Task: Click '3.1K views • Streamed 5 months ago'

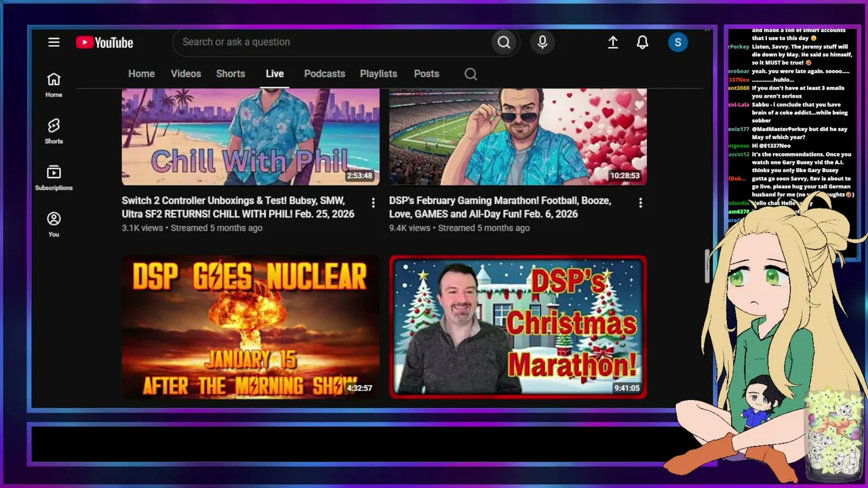Action: click(x=192, y=228)
